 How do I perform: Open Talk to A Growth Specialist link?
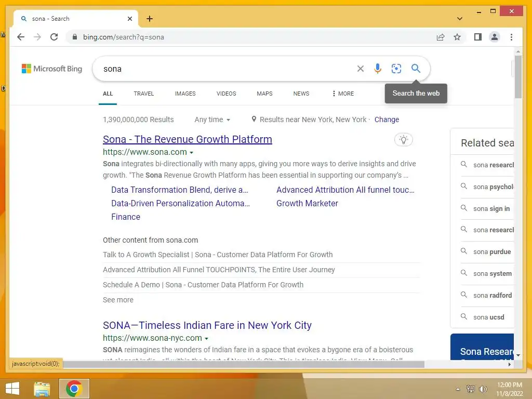pyautogui.click(x=218, y=255)
